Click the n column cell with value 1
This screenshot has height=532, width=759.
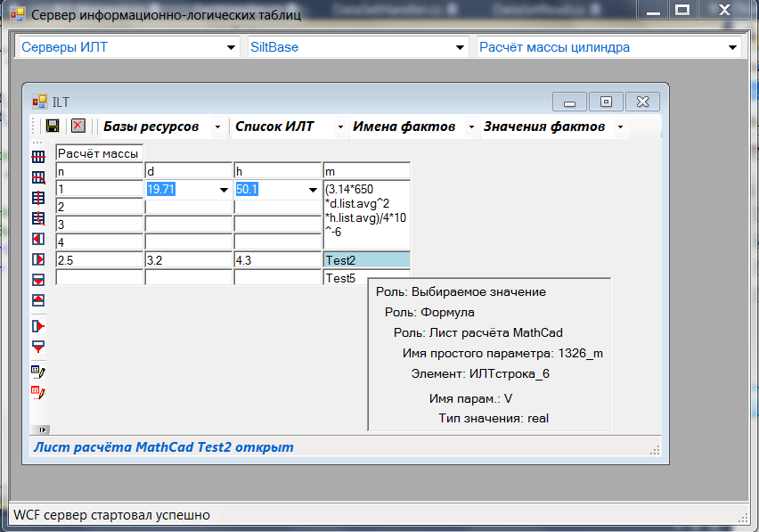[x=99, y=189]
